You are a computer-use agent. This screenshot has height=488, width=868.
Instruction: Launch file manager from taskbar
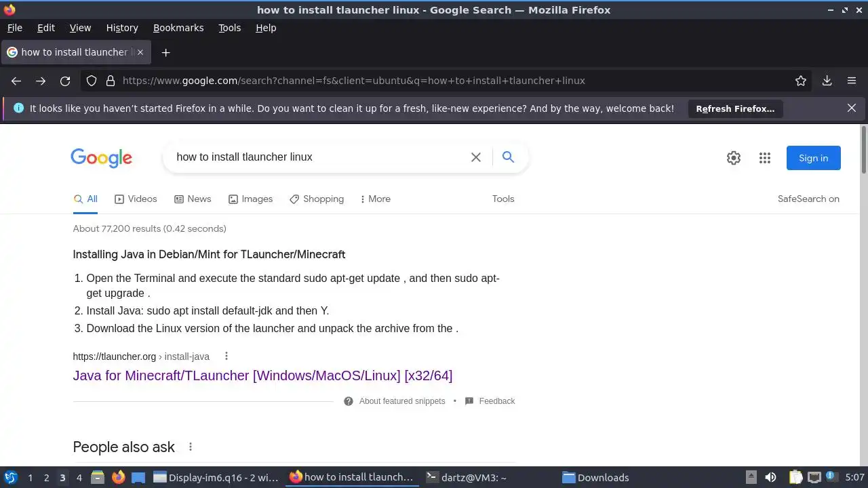tap(98, 478)
